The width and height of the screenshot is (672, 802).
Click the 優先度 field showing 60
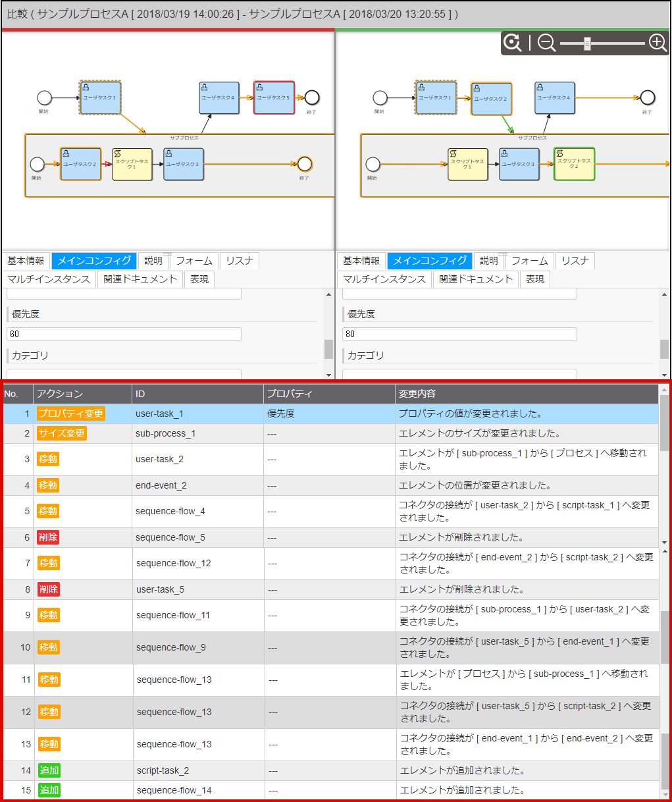pyautogui.click(x=124, y=334)
